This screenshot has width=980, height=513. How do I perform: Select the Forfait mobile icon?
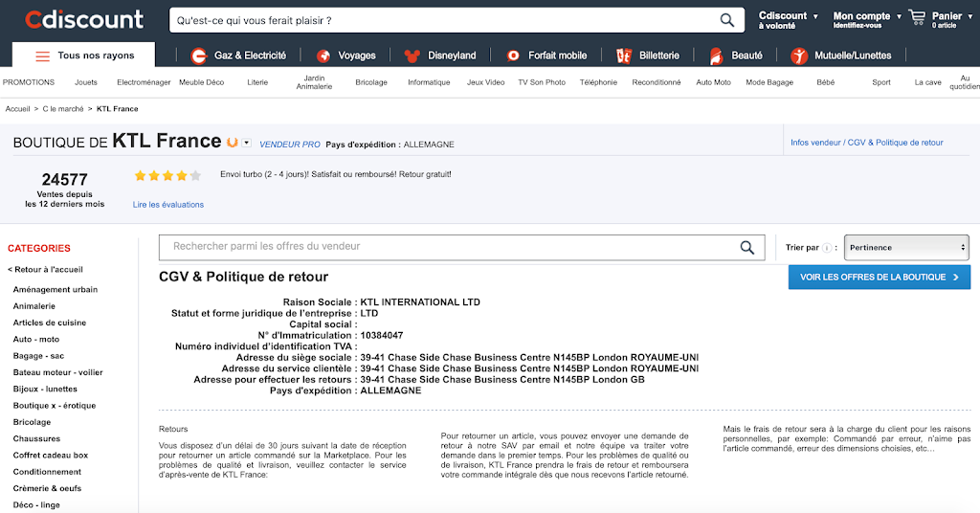(514, 56)
